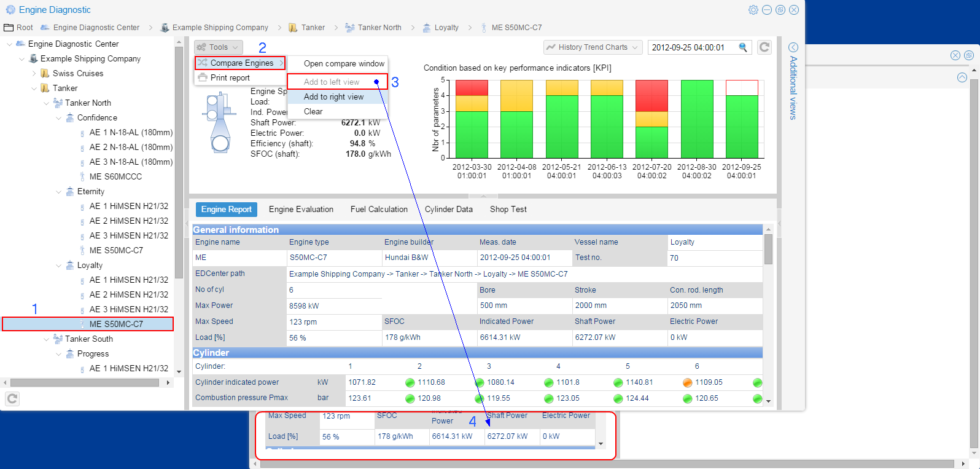Image resolution: width=980 pixels, height=469 pixels.
Task: Collapse Confidence vessel node
Action: (59, 118)
